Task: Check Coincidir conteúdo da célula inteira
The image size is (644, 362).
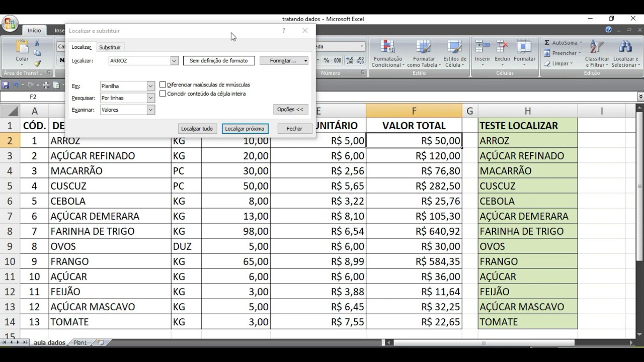Action: [x=163, y=94]
